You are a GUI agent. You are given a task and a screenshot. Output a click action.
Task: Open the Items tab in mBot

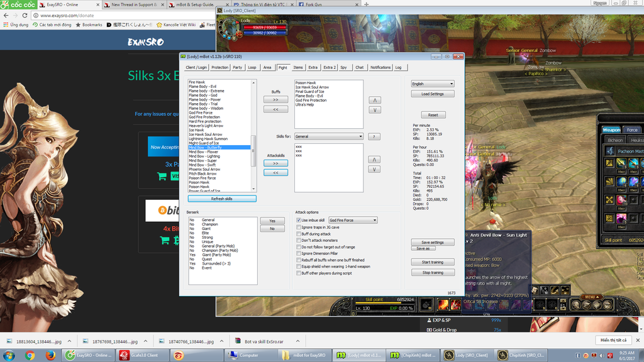[x=297, y=67]
